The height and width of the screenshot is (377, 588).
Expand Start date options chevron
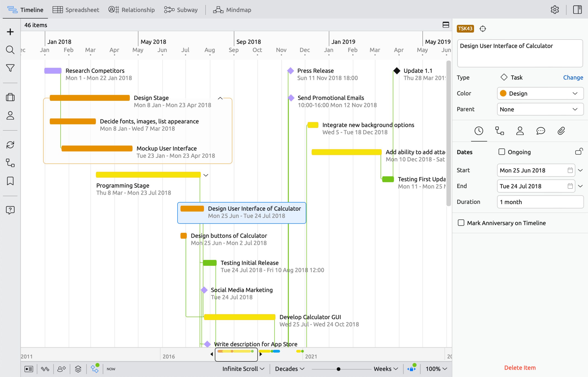point(580,170)
